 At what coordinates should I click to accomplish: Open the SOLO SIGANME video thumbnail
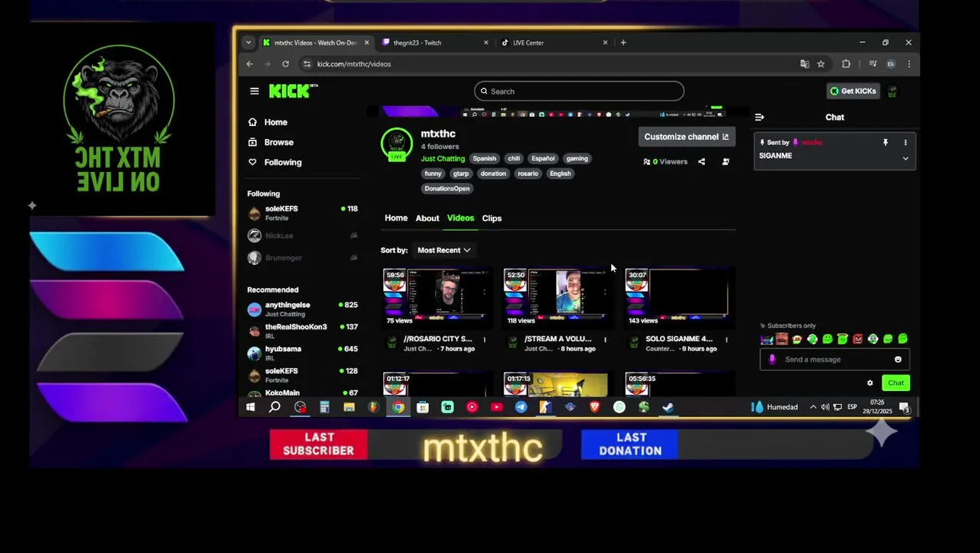(678, 296)
